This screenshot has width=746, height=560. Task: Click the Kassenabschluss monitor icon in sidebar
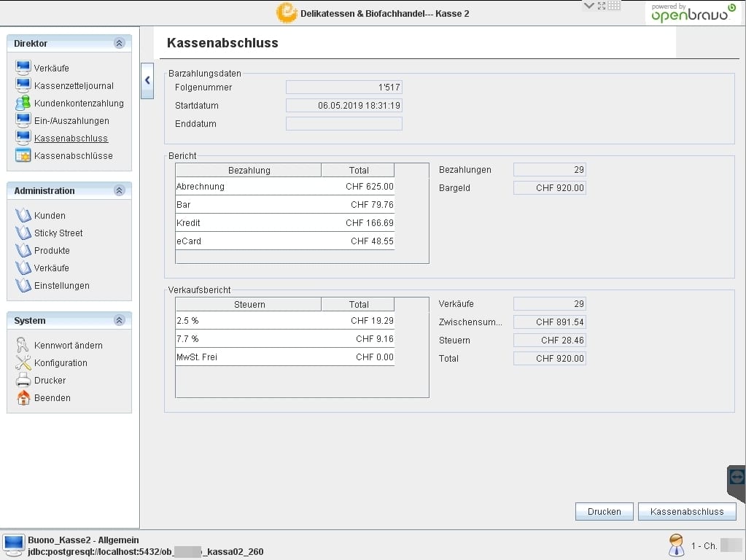[x=23, y=138]
